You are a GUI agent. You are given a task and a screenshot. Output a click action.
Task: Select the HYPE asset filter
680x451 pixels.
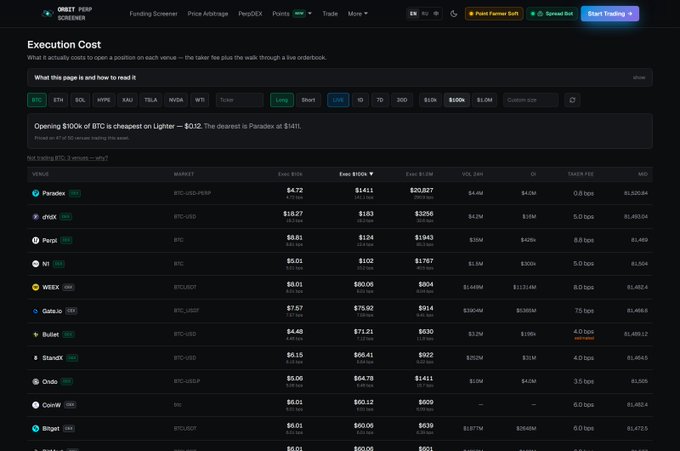pyautogui.click(x=104, y=100)
